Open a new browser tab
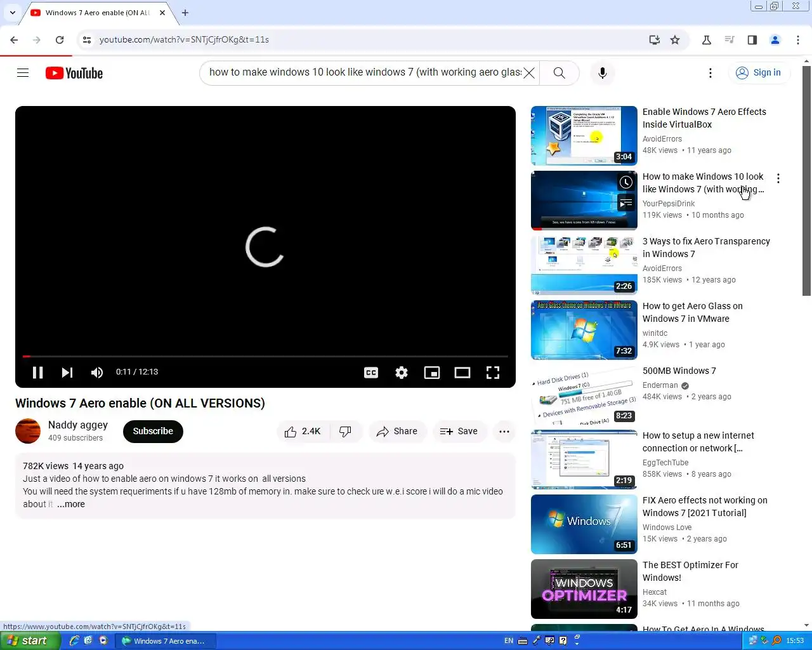This screenshot has width=812, height=650. (x=185, y=12)
